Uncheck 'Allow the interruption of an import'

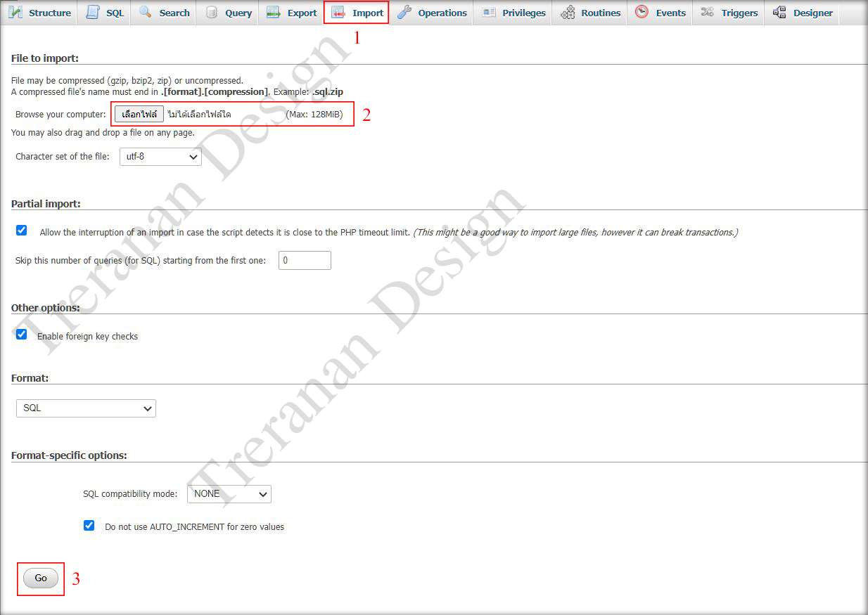coord(21,230)
